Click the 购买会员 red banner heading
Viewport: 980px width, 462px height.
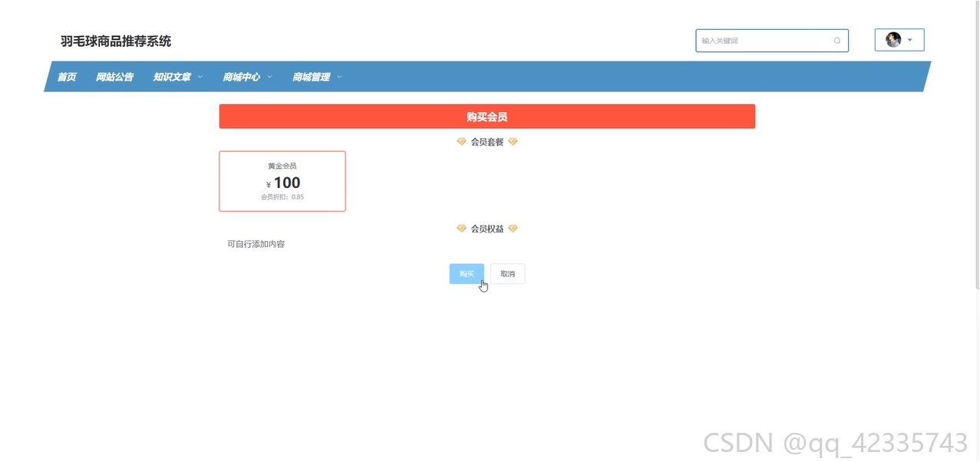pyautogui.click(x=487, y=117)
